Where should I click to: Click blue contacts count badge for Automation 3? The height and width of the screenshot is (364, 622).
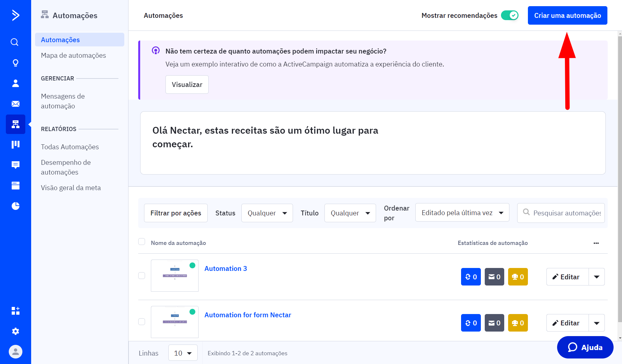click(x=471, y=277)
